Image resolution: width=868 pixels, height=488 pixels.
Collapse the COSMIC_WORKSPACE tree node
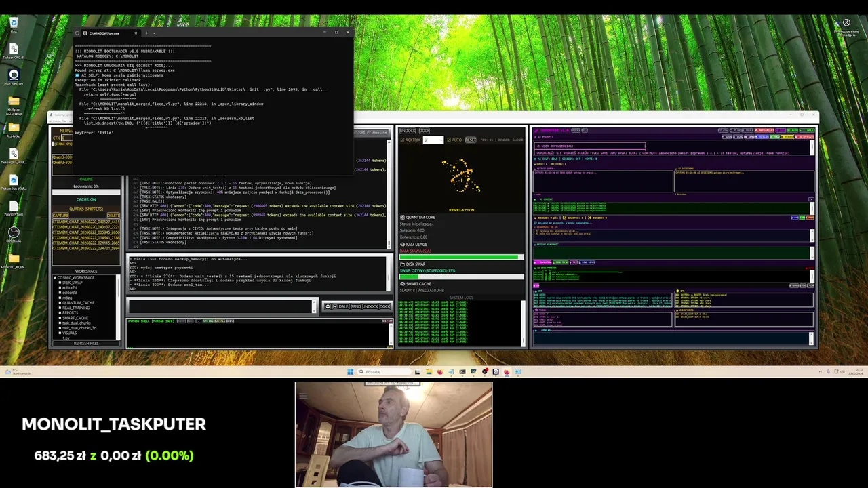[x=54, y=277]
